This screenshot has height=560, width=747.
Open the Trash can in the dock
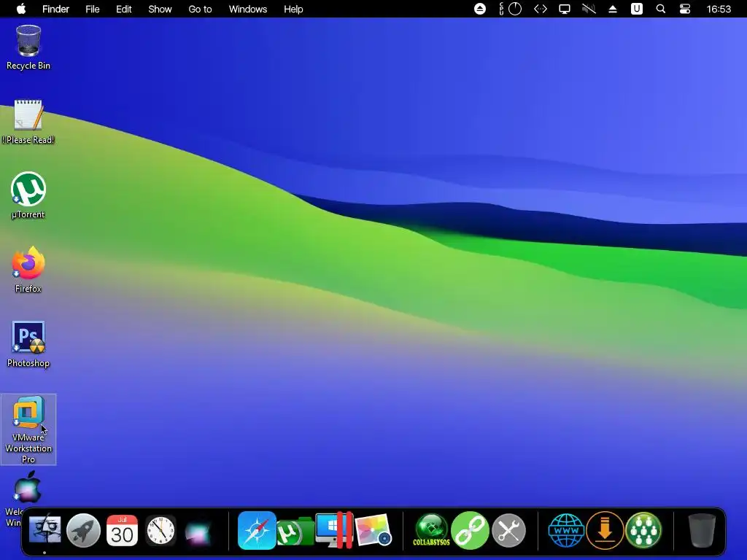pos(702,530)
